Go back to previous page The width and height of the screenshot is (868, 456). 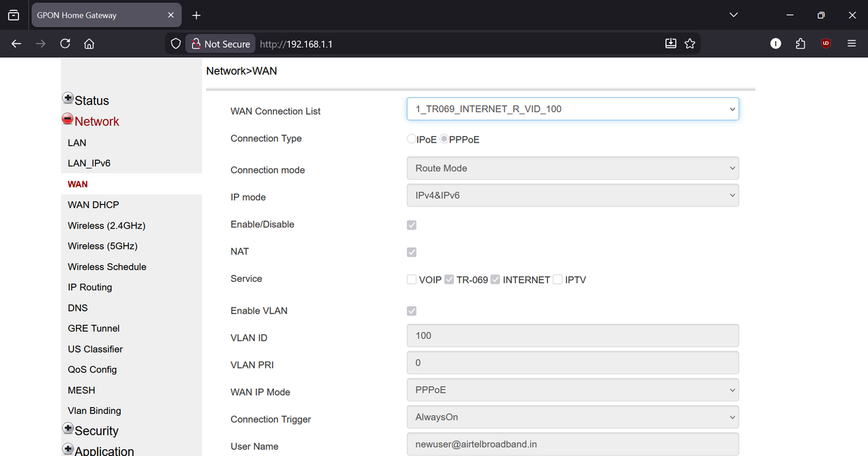pyautogui.click(x=16, y=43)
